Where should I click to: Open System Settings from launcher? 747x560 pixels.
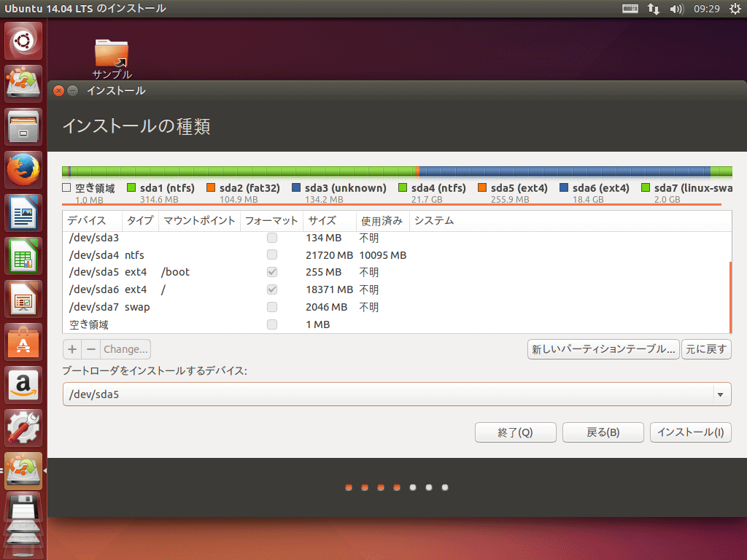[23, 428]
